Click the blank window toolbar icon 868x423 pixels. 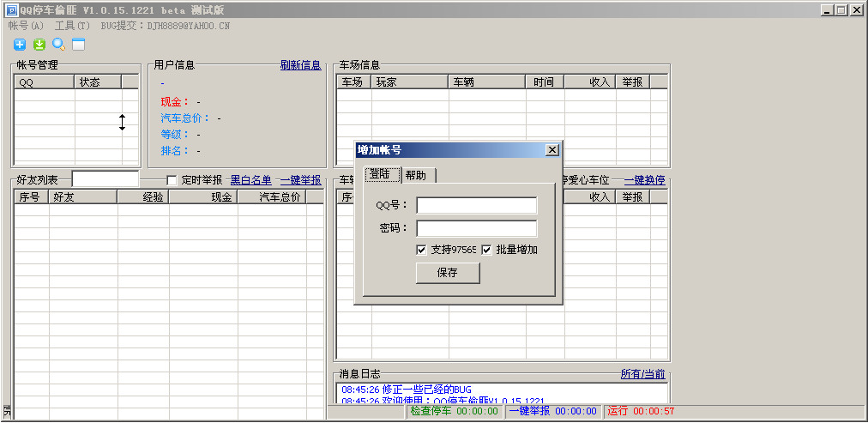(79, 45)
